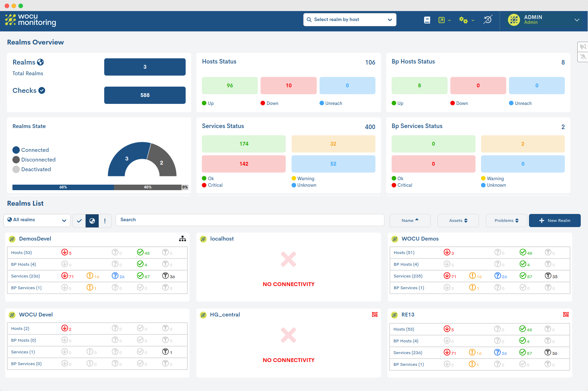Click DemosDevel Hosts down icon showing 5
This screenshot has height=391, width=588.
[x=65, y=252]
